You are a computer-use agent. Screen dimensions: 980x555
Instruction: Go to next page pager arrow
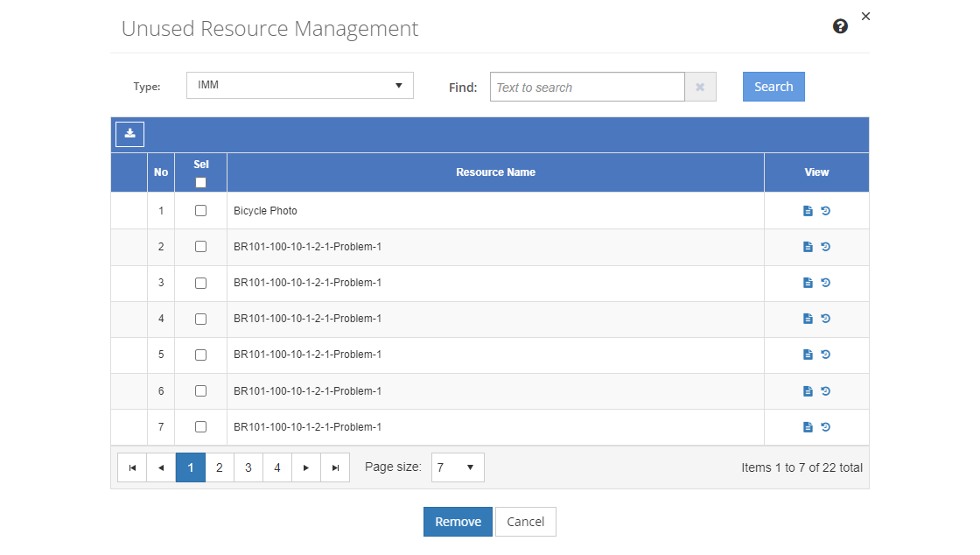coord(306,467)
